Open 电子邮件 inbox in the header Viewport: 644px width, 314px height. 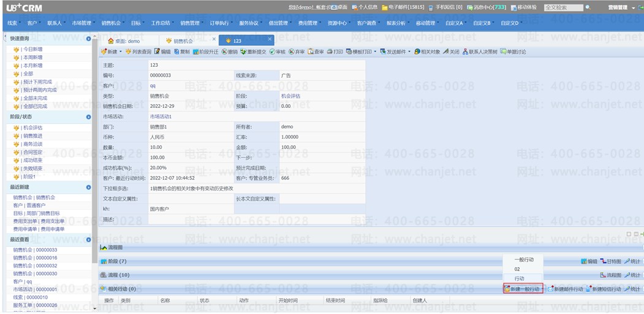click(x=403, y=7)
